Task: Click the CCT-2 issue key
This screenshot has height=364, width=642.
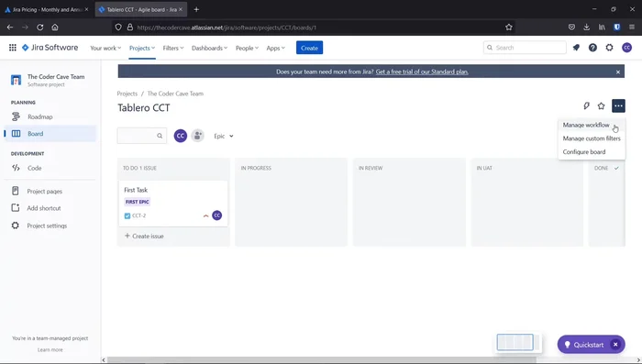Action: (x=138, y=215)
